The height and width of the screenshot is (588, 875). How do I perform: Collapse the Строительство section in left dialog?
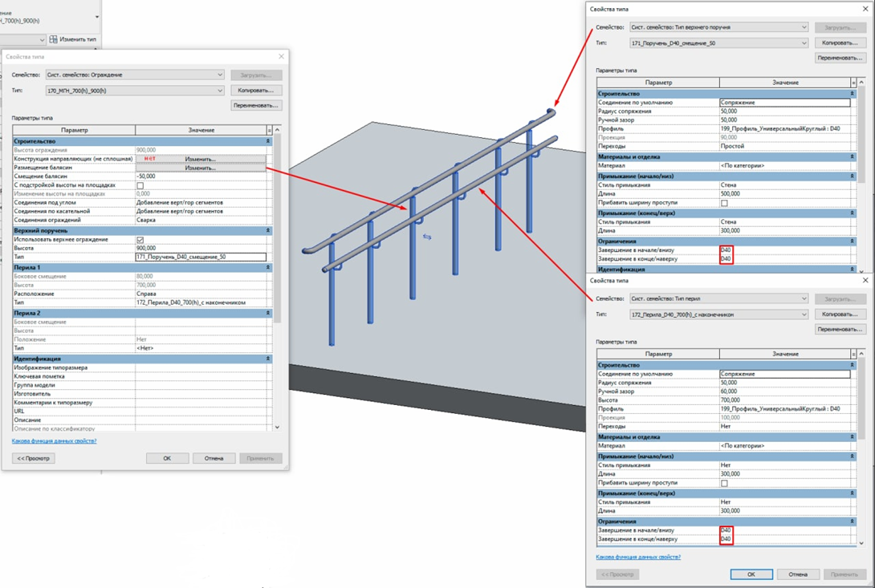pos(268,141)
